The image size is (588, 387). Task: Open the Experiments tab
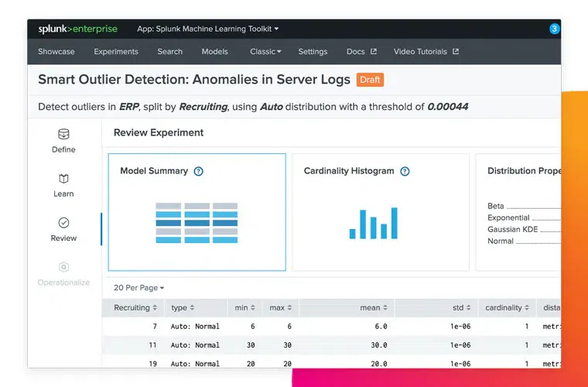pyautogui.click(x=116, y=52)
